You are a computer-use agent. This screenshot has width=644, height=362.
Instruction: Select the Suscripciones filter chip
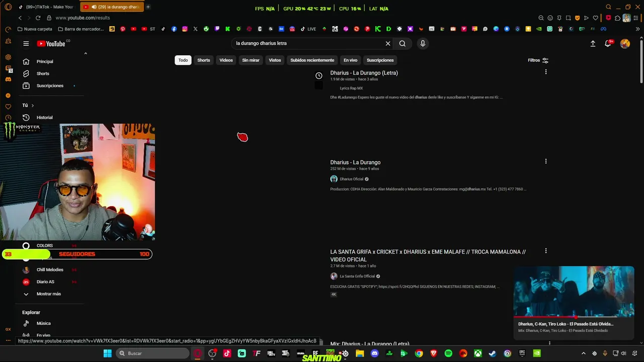point(380,60)
